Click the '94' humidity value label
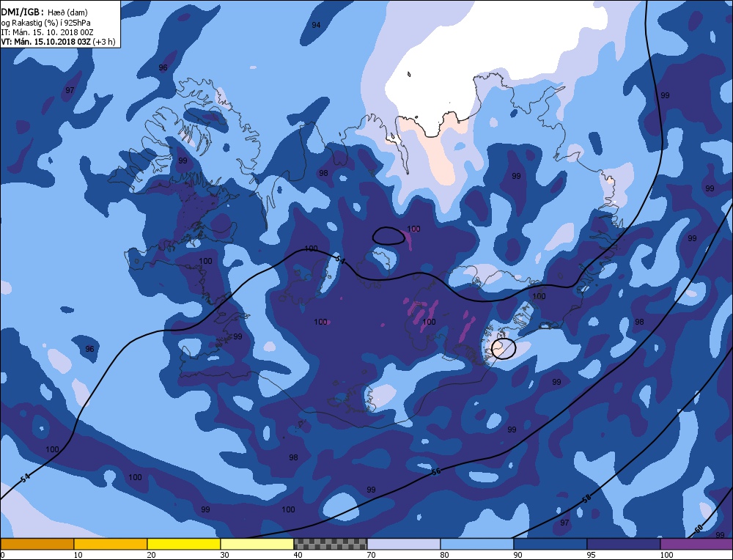Screen dimensions: 733x560 316,25
